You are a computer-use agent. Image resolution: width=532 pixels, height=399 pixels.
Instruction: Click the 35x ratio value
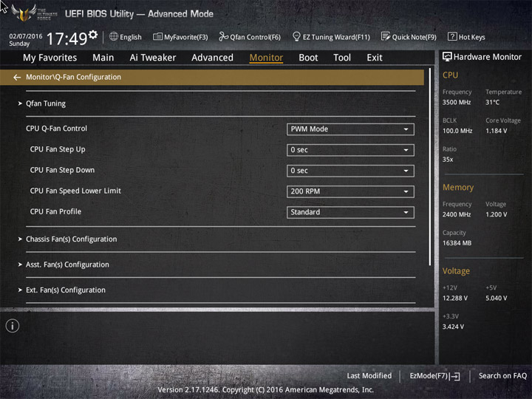tap(448, 160)
